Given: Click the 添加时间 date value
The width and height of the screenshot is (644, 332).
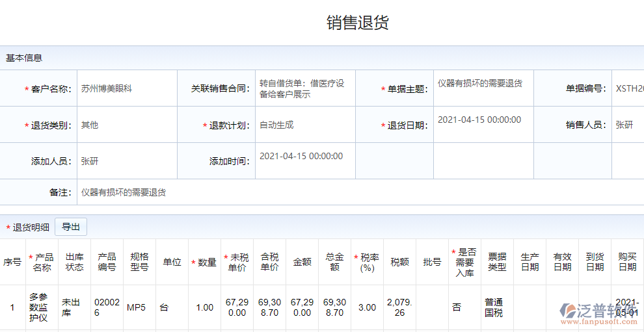Looking at the screenshot, I should point(301,157).
